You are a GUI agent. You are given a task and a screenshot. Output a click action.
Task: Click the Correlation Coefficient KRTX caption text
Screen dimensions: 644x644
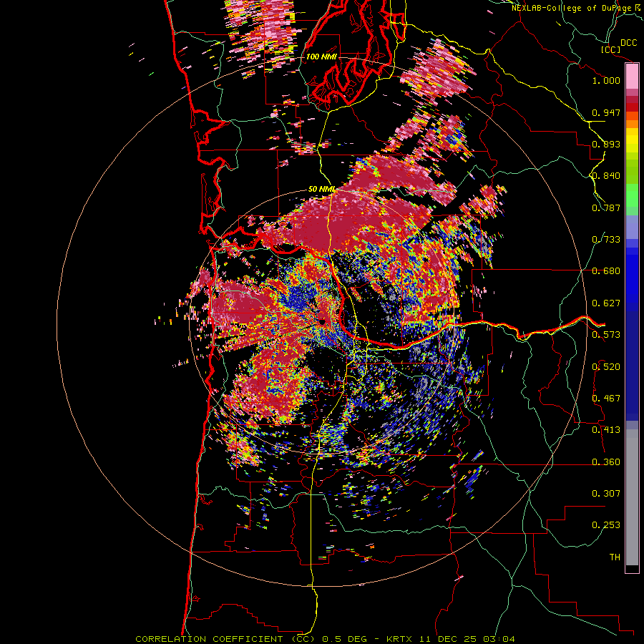click(x=325, y=639)
